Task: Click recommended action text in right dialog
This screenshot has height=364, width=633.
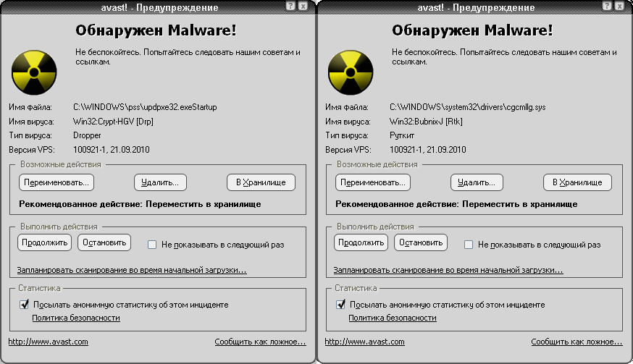Action: (456, 204)
